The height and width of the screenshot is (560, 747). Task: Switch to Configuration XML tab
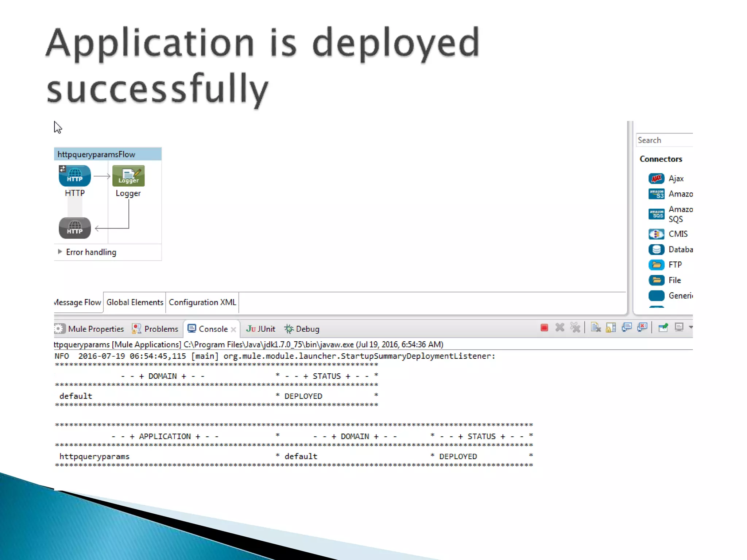[x=202, y=302]
